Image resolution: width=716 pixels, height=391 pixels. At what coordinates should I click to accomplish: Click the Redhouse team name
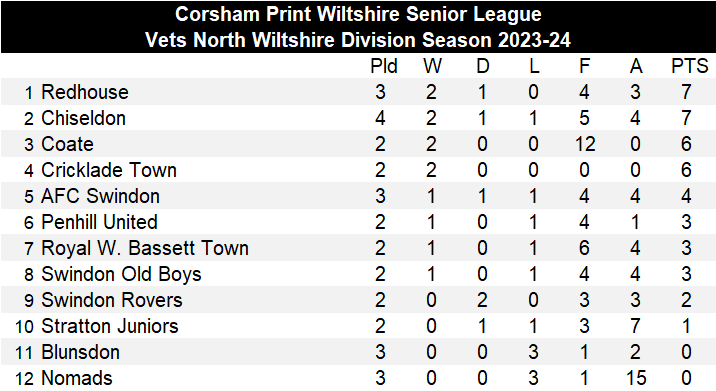pyautogui.click(x=85, y=92)
